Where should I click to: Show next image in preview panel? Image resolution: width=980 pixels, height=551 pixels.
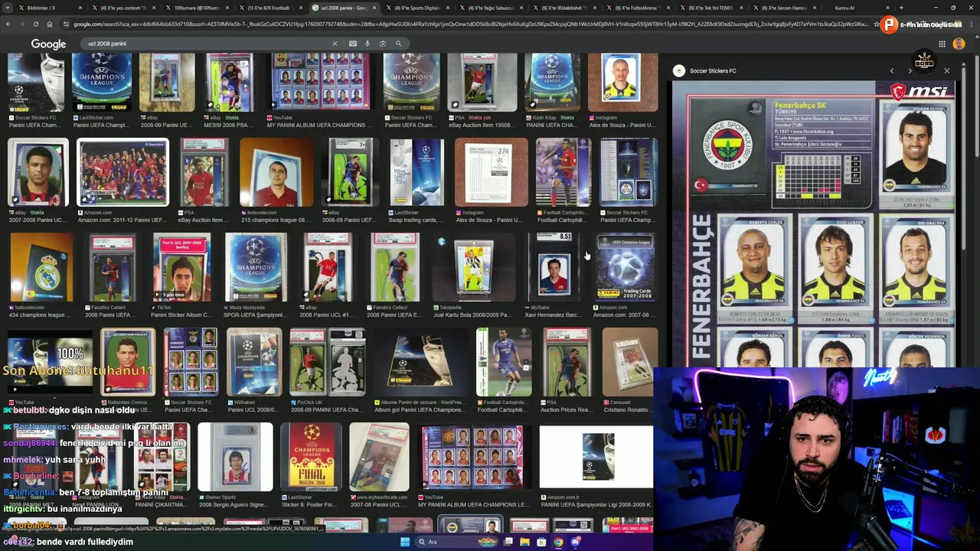click(x=910, y=70)
